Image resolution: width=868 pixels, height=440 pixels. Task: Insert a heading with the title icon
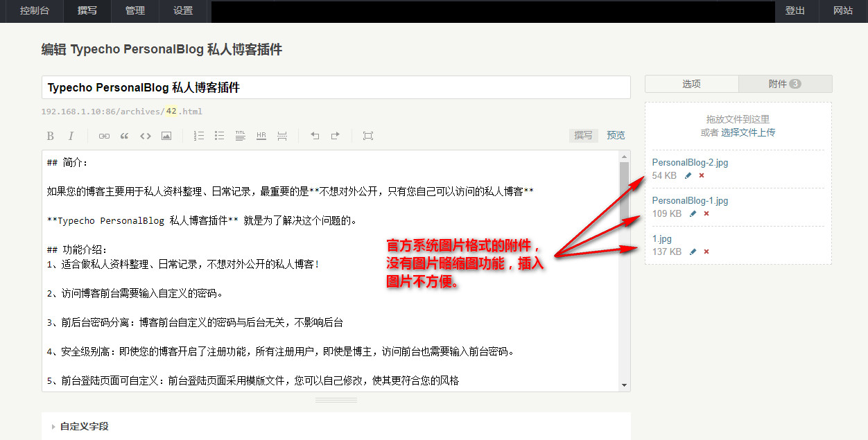[x=241, y=136]
